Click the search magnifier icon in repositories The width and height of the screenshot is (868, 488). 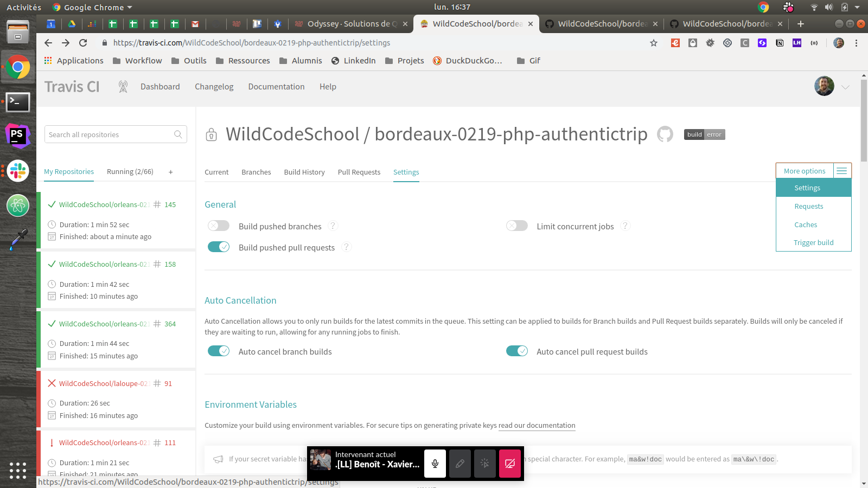pyautogui.click(x=178, y=134)
